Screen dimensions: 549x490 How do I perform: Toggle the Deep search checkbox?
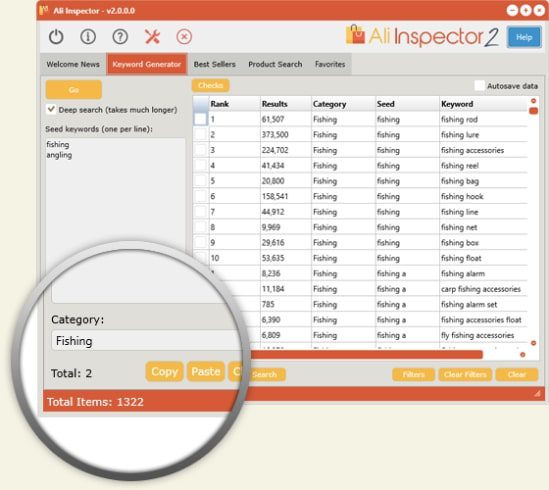pyautogui.click(x=51, y=109)
